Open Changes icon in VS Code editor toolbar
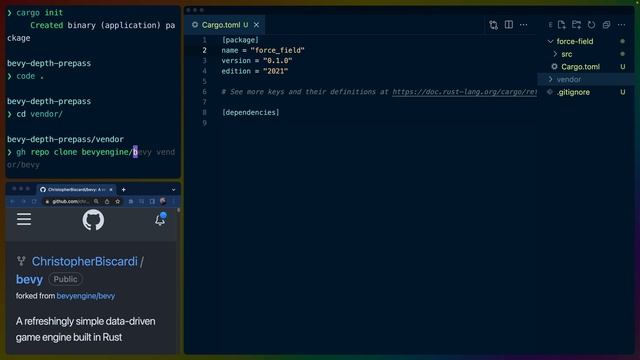The image size is (640, 360). (493, 25)
